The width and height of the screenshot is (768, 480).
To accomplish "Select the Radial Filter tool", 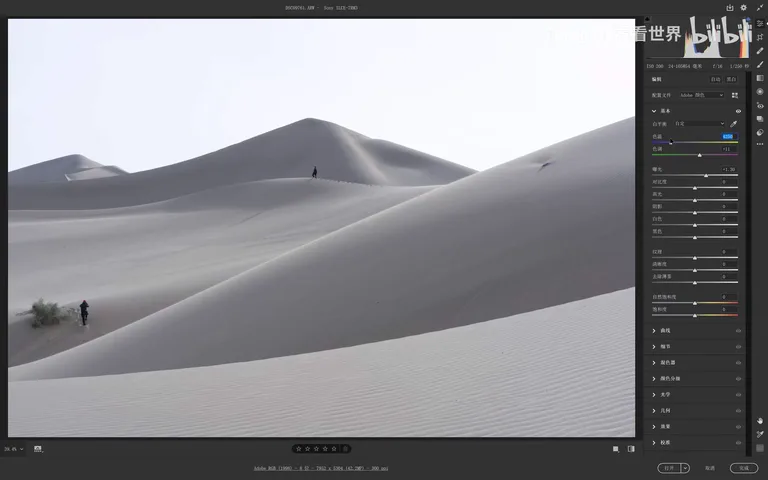I will pyautogui.click(x=760, y=92).
